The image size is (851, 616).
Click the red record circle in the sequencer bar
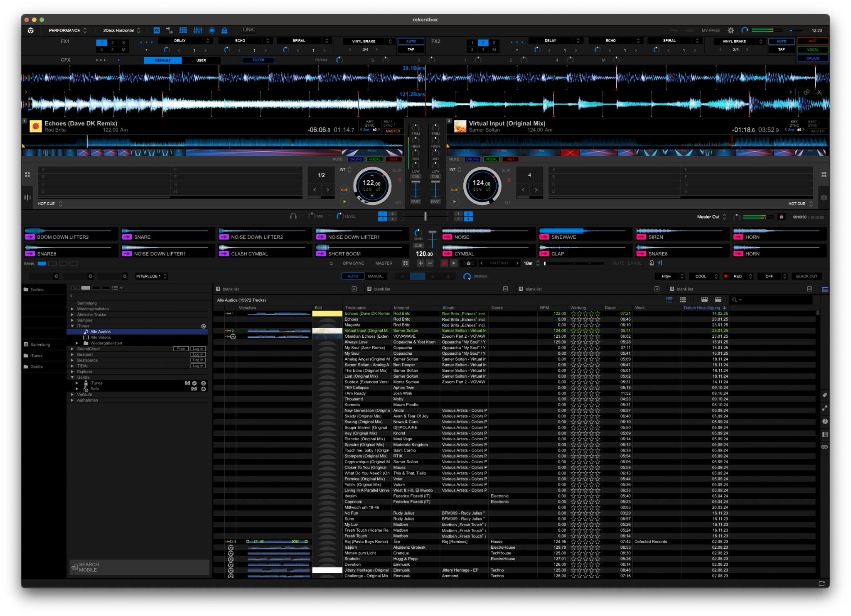[444, 263]
